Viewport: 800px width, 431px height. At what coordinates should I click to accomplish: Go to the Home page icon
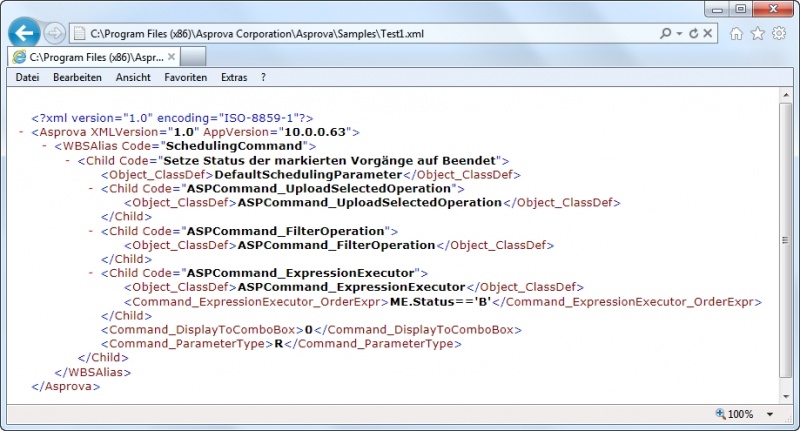[737, 33]
